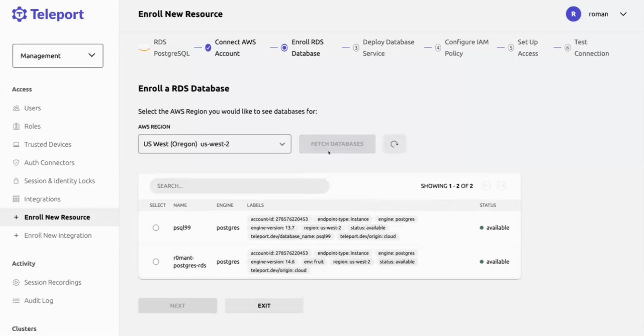644x336 pixels.
Task: Click the Test Connection step label
Action: (x=591, y=48)
